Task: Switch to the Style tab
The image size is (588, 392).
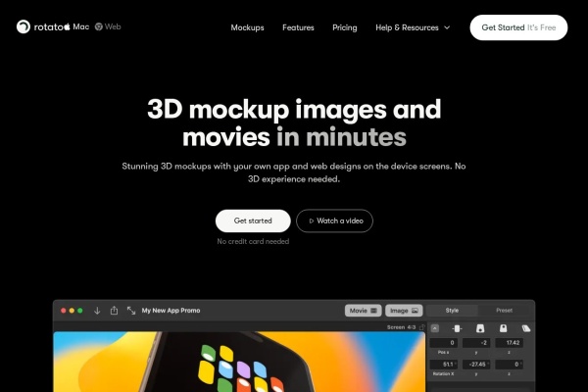Action: [x=452, y=311]
